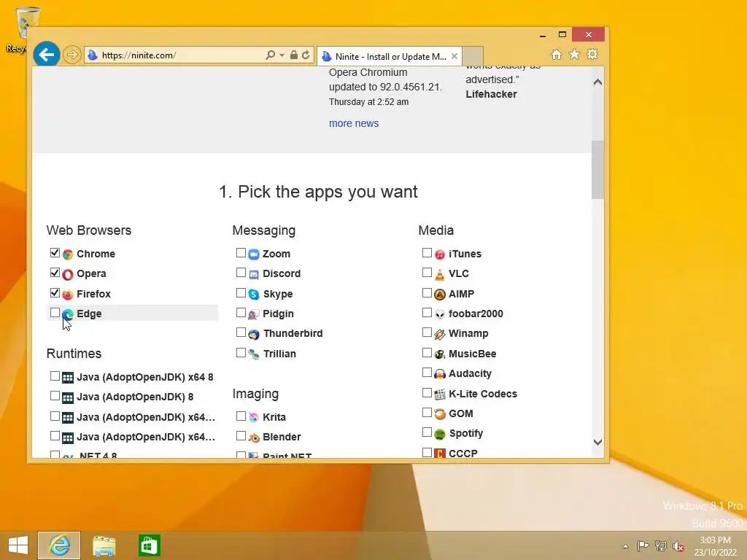Click the Edge icon in Web Browsers
747x560 pixels.
(x=68, y=314)
